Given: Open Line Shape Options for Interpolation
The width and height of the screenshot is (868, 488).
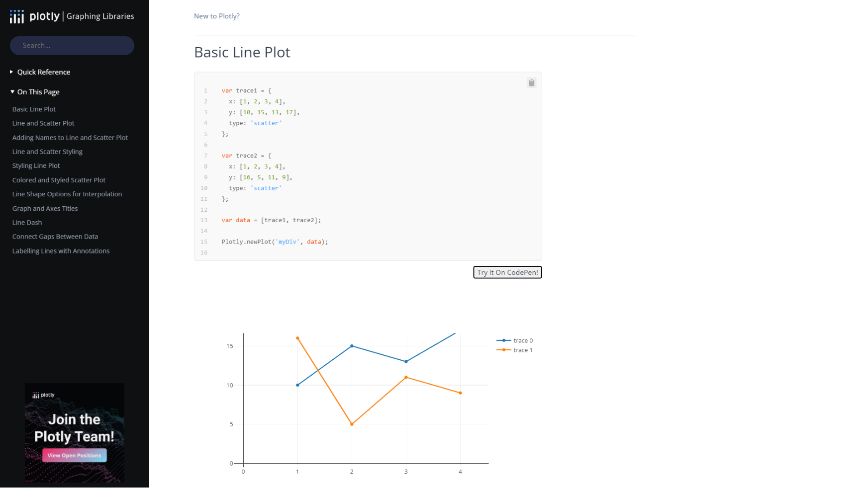Looking at the screenshot, I should click(x=67, y=194).
